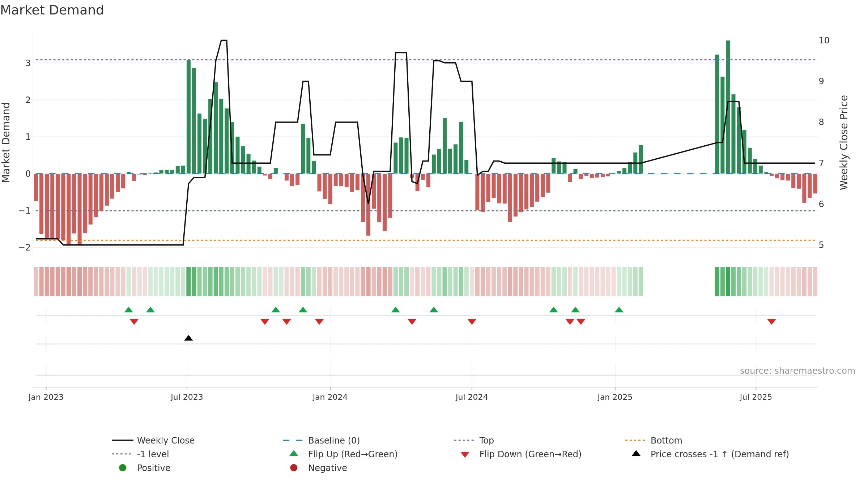
Task: Click the red Flip Down marker at Jul 2024
Action: [x=472, y=322]
